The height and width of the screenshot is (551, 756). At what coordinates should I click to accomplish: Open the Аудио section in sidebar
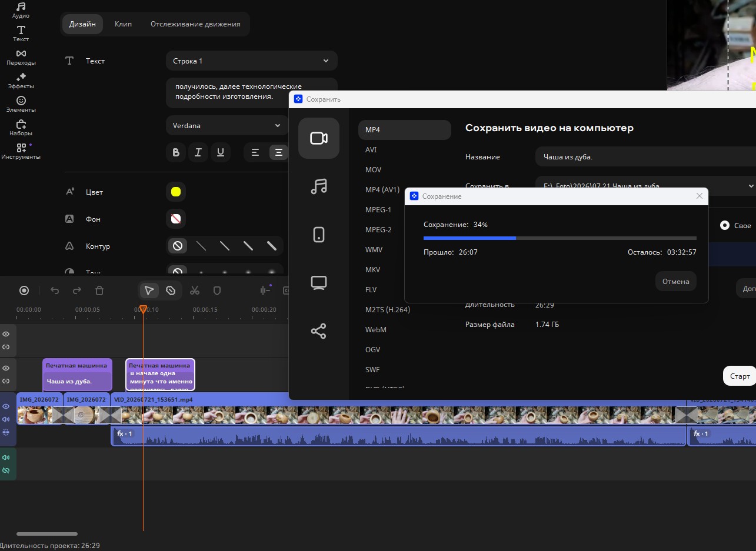click(x=21, y=10)
